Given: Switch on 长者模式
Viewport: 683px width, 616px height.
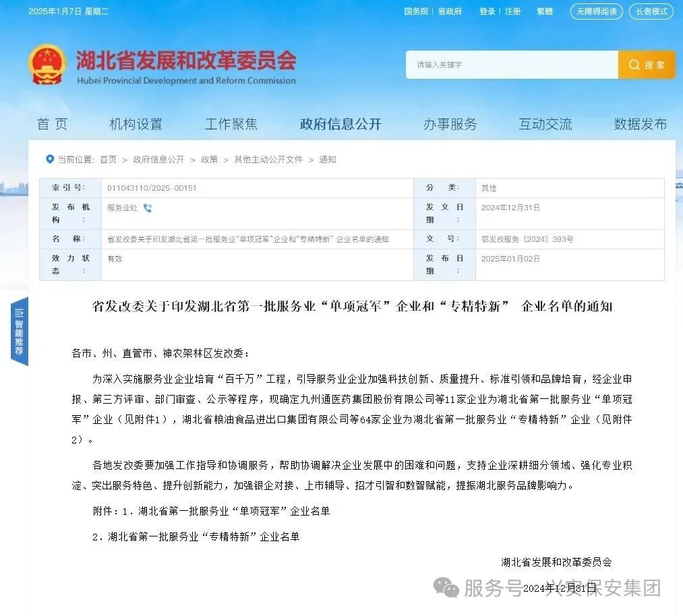Looking at the screenshot, I should (651, 11).
